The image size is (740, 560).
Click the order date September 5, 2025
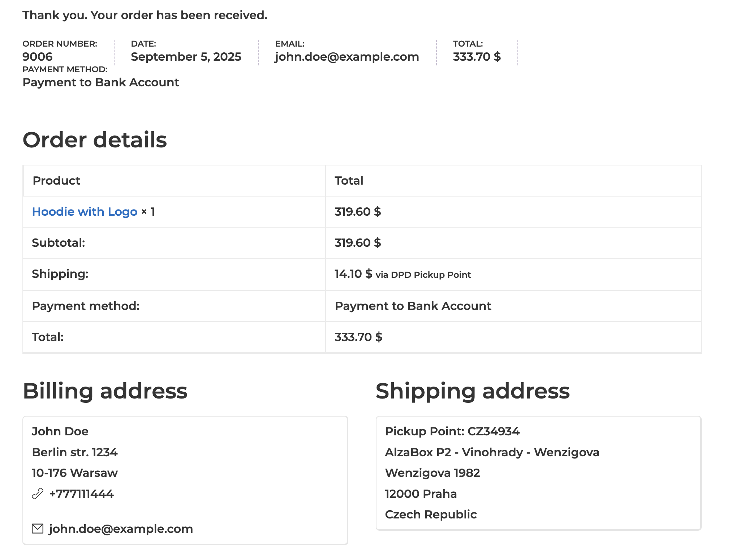coord(186,57)
